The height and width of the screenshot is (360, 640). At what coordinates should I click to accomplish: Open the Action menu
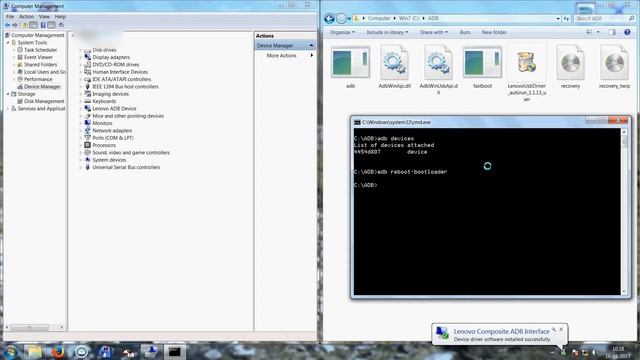[x=27, y=17]
